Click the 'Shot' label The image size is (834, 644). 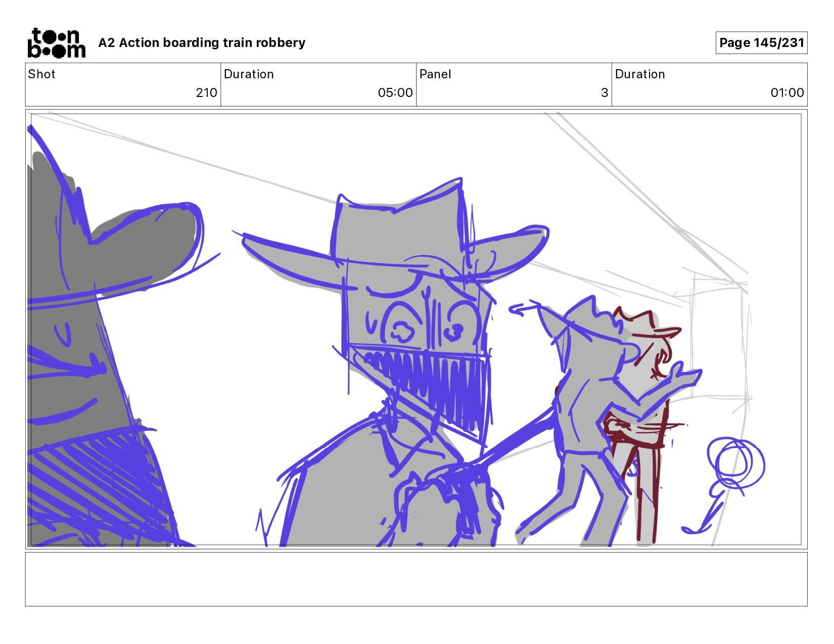41,74
